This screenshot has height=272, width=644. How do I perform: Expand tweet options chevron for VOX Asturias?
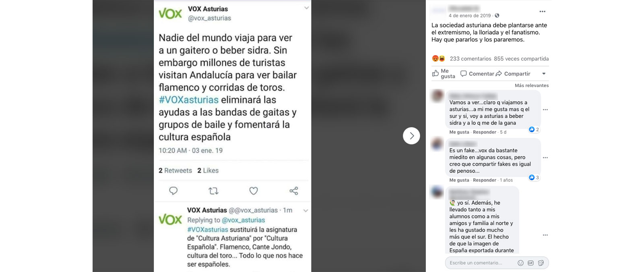[x=306, y=8]
